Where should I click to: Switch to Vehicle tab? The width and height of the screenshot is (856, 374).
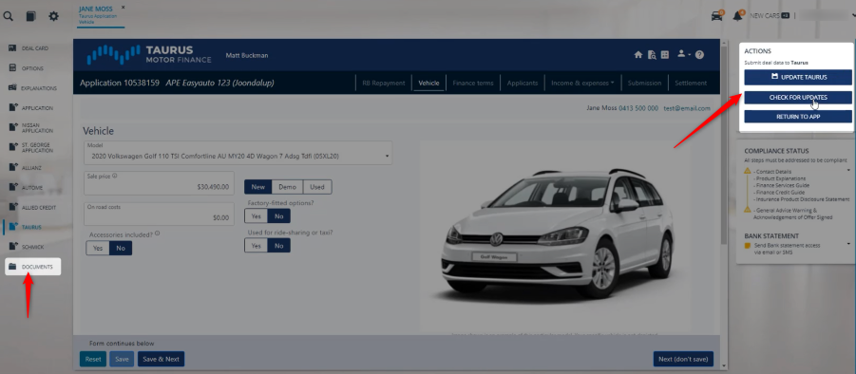(x=429, y=83)
